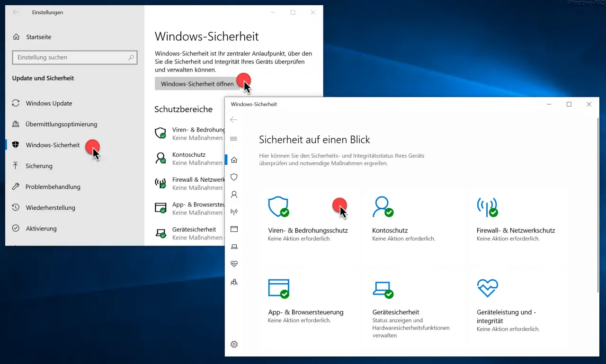The image size is (606, 364).
Task: Open account person icon in Windows-Sicherheit sidebar
Action: click(x=233, y=195)
